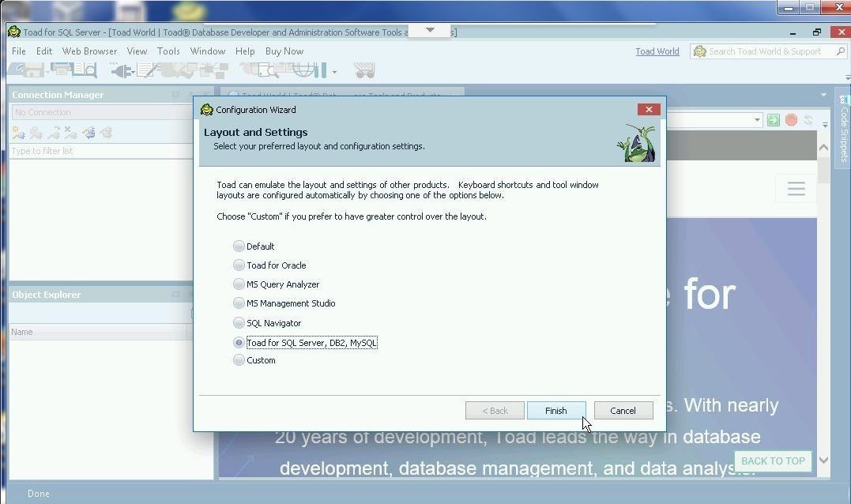Choose the Toad for Oracle layout
Viewport: 851px width, 504px height.
pos(269,265)
